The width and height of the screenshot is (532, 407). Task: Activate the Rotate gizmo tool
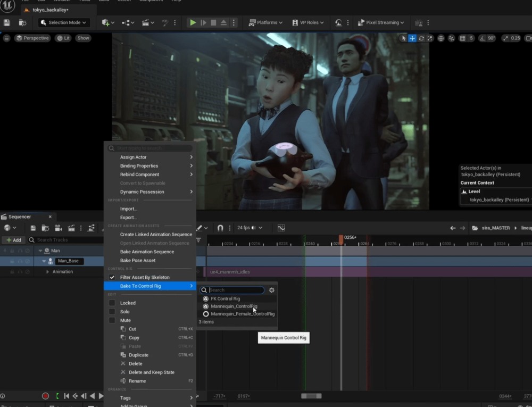click(421, 38)
